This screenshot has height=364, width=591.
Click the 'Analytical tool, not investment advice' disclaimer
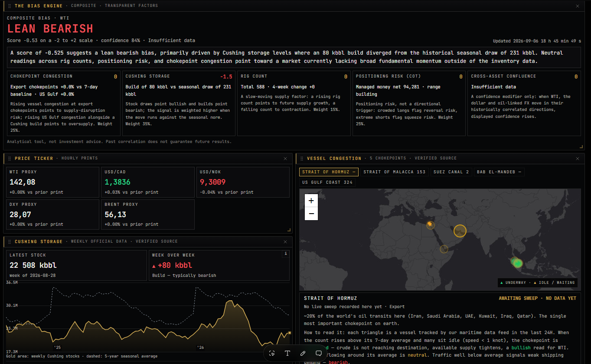(x=119, y=142)
